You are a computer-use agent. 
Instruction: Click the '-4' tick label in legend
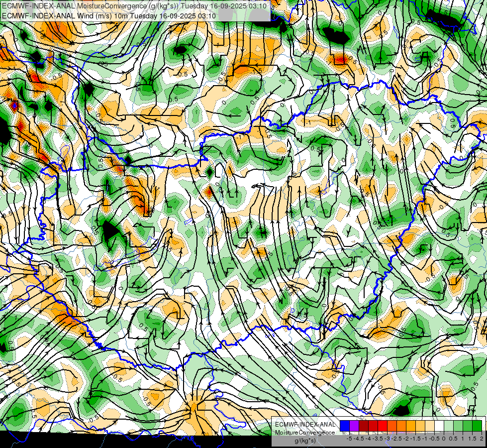pos(368,439)
